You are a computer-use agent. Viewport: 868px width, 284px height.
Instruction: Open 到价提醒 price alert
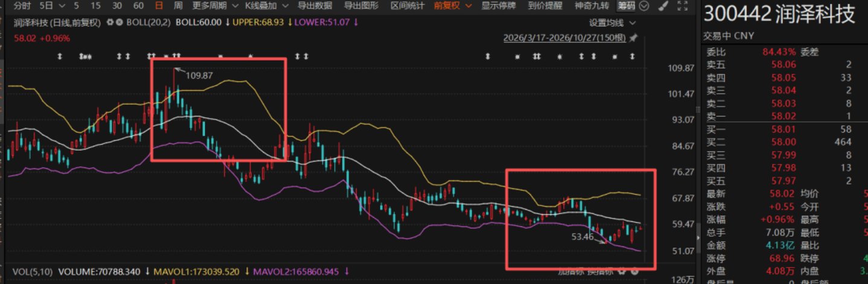click(x=545, y=6)
